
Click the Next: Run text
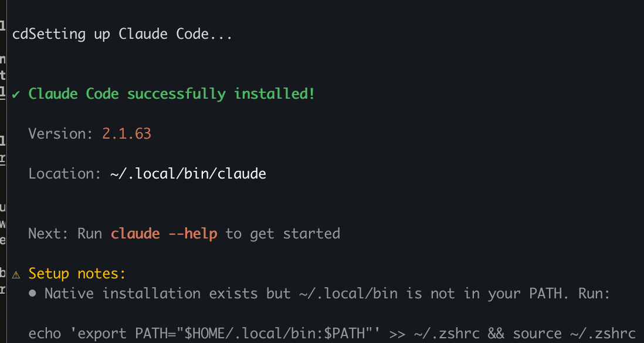click(x=65, y=234)
